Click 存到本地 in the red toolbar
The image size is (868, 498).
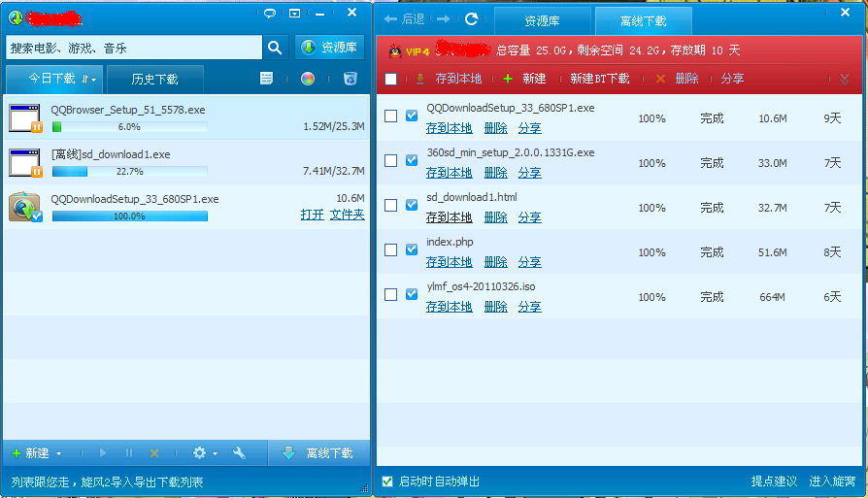pyautogui.click(x=449, y=79)
